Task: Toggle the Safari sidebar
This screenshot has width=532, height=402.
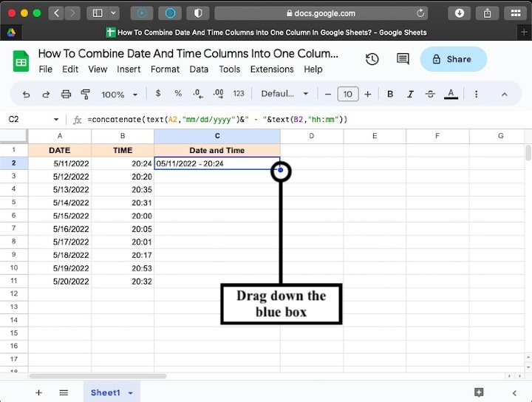Action: (98, 13)
